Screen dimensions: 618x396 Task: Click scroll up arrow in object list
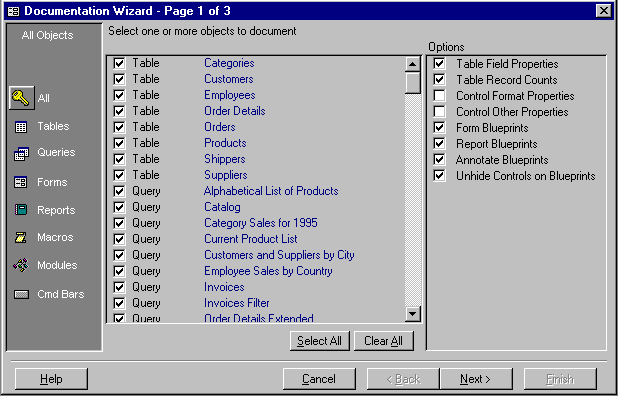click(x=413, y=64)
